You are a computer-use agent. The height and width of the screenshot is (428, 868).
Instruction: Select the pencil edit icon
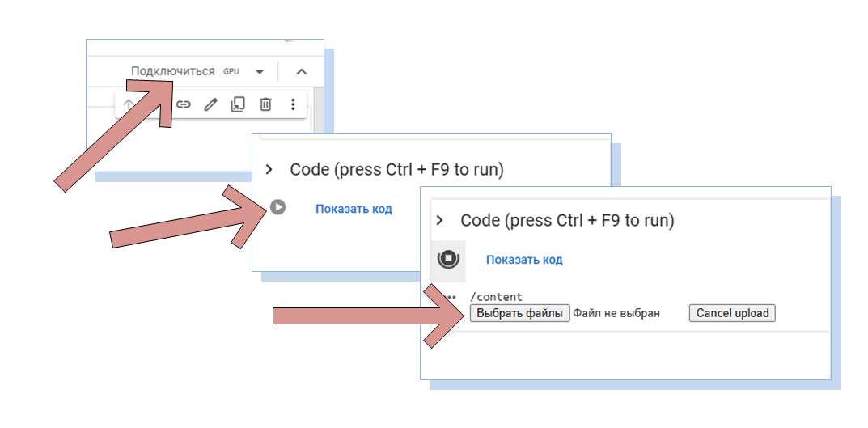click(210, 104)
